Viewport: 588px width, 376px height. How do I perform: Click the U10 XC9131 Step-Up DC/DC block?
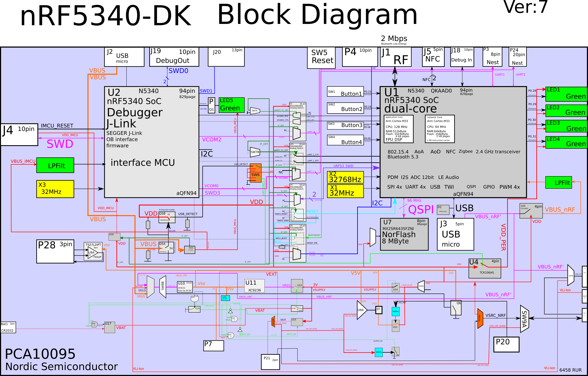pyautogui.click(x=185, y=287)
